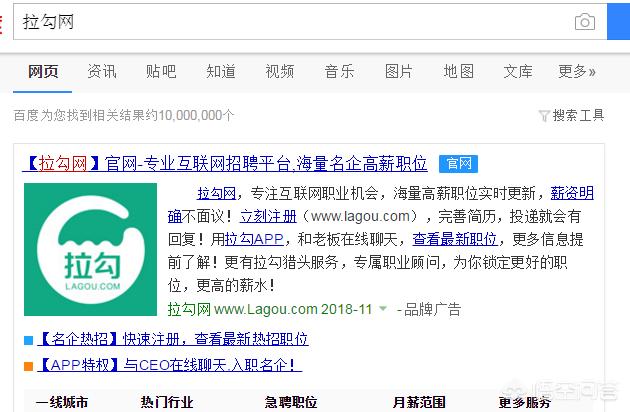This screenshot has width=630, height=412.
Task: Switch to the 图片 tab
Action: pos(399,72)
